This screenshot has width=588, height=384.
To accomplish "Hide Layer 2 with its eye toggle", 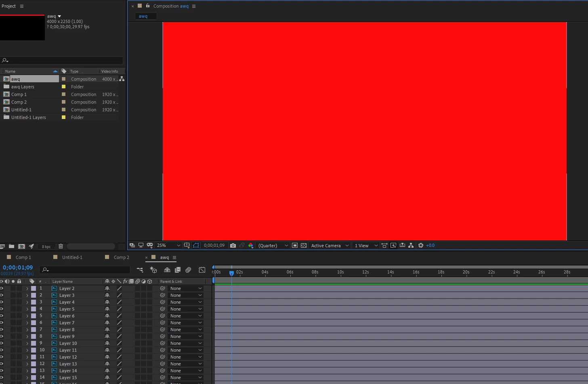I will [x=2, y=288].
